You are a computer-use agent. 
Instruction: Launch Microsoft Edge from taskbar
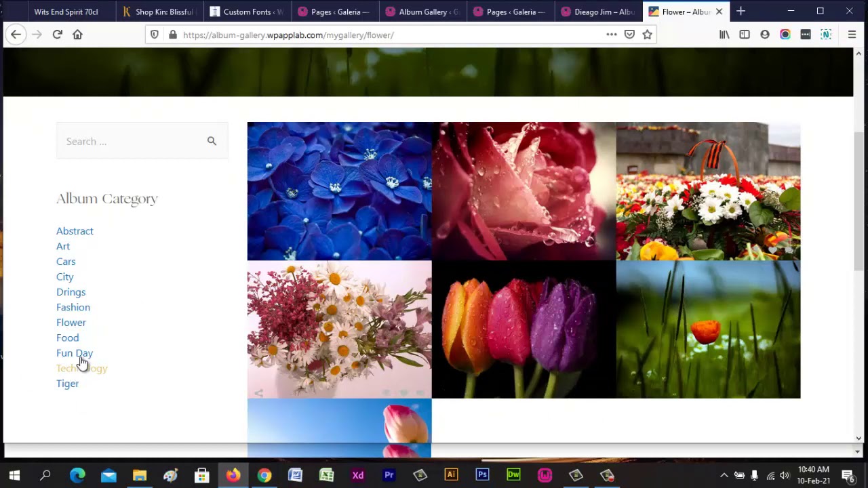(77, 475)
